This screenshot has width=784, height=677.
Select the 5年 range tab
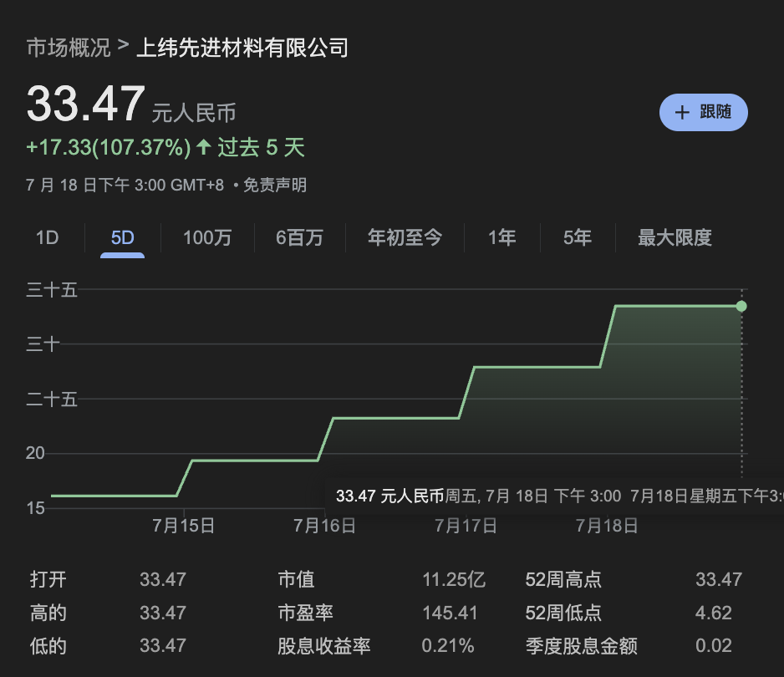tap(578, 237)
